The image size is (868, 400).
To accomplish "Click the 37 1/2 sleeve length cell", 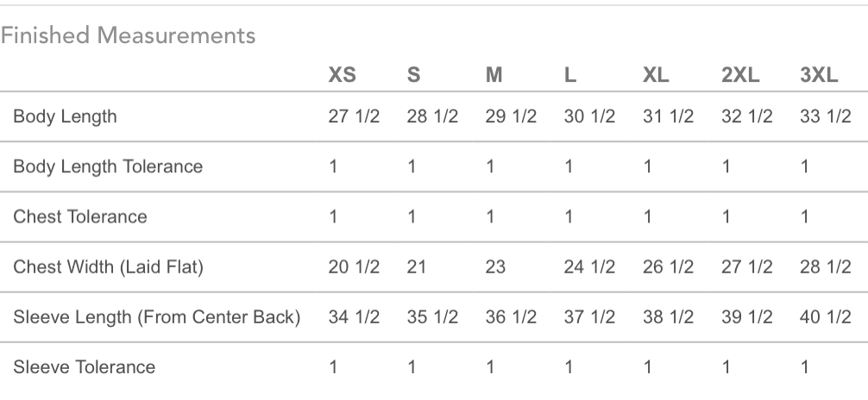I will tap(589, 316).
